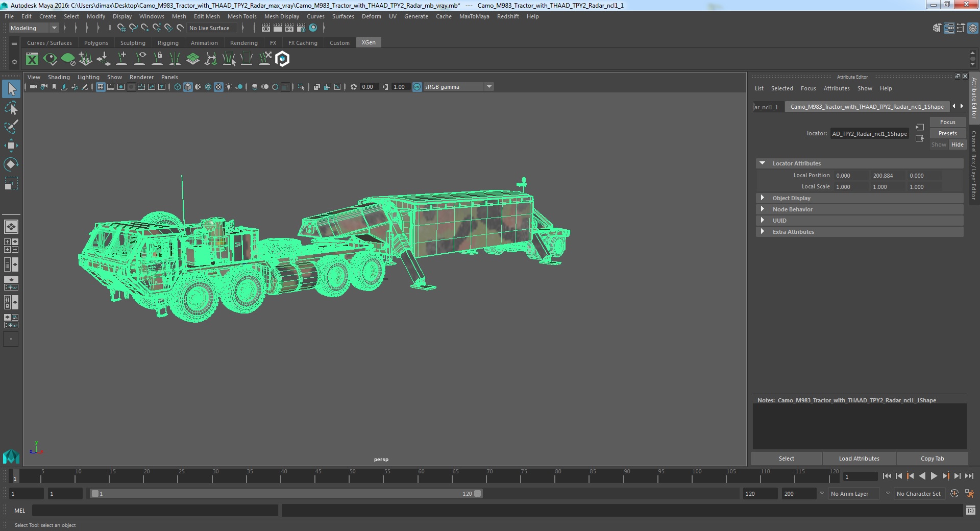Click XGen preview eye icon
This screenshot has height=531, width=980.
(x=50, y=59)
